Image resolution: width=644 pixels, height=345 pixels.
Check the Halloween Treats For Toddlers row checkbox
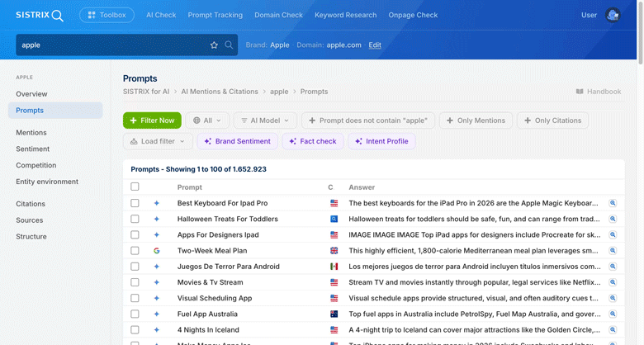coord(135,219)
